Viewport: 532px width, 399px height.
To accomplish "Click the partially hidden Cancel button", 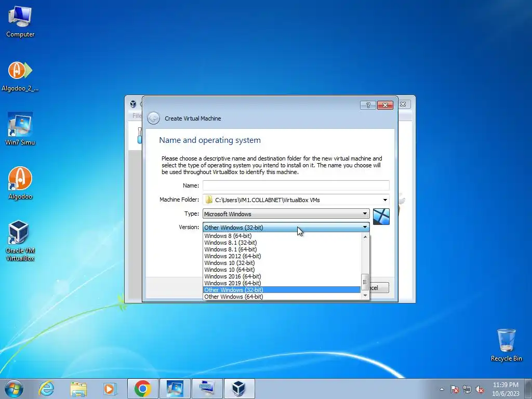I will click(x=379, y=288).
